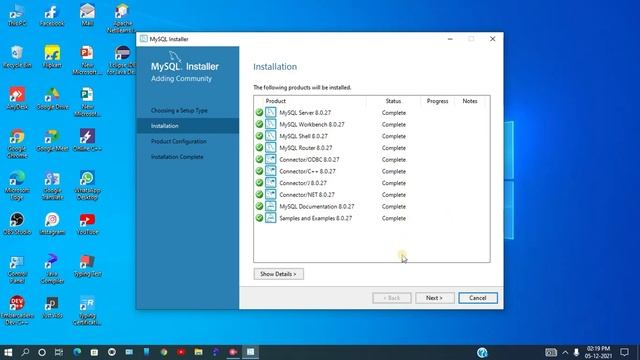Image resolution: width=640 pixels, height=360 pixels.
Task: Click the Status column header
Action: [393, 101]
